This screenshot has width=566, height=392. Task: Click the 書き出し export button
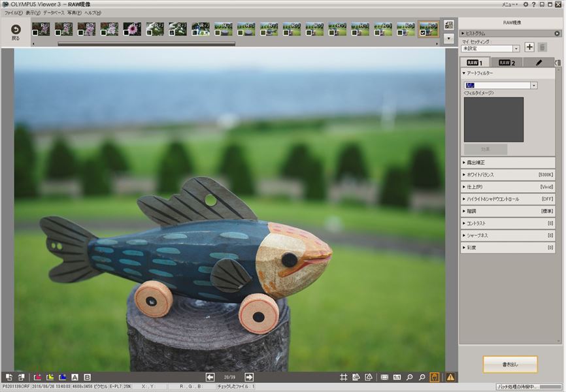(x=510, y=365)
